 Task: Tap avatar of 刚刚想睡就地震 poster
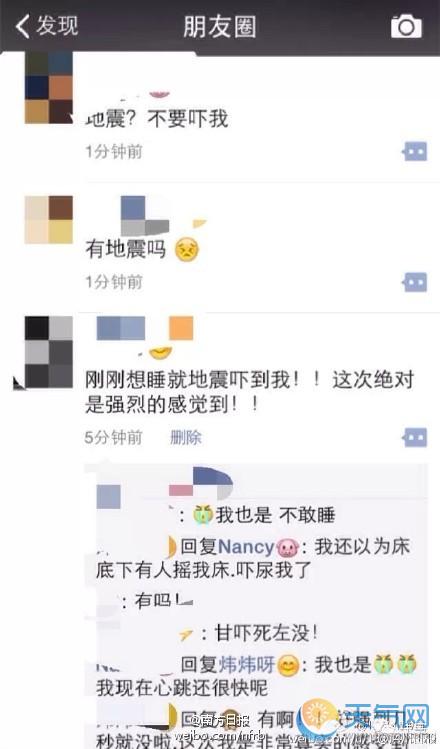[49, 352]
